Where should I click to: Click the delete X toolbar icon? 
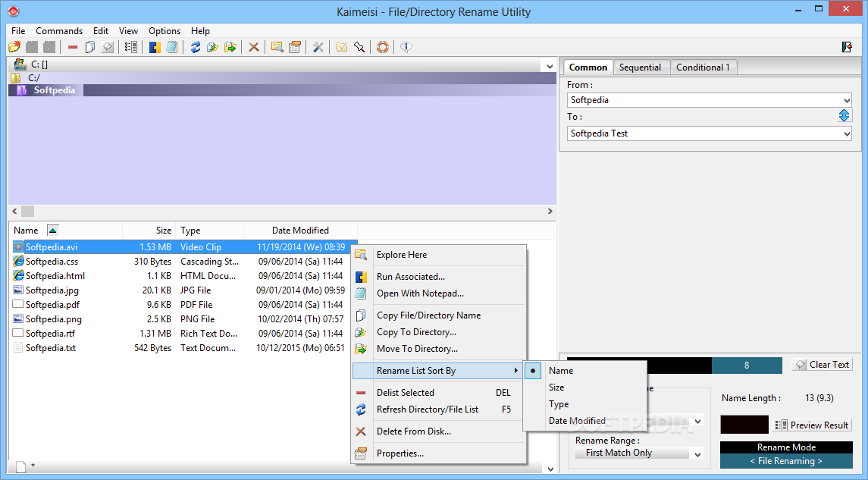coord(253,47)
